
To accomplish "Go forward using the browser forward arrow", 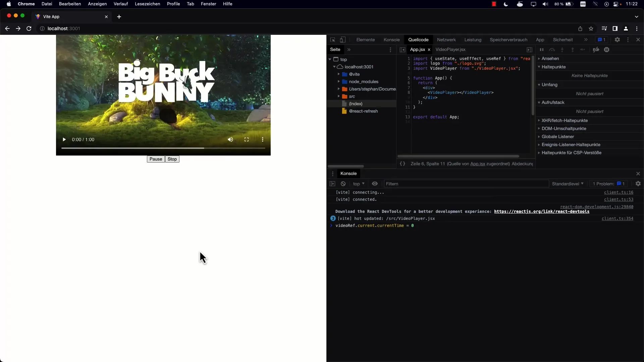I will pyautogui.click(x=18, y=28).
